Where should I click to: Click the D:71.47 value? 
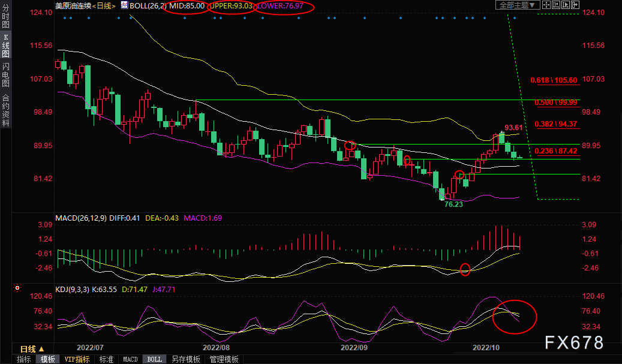(x=134, y=290)
